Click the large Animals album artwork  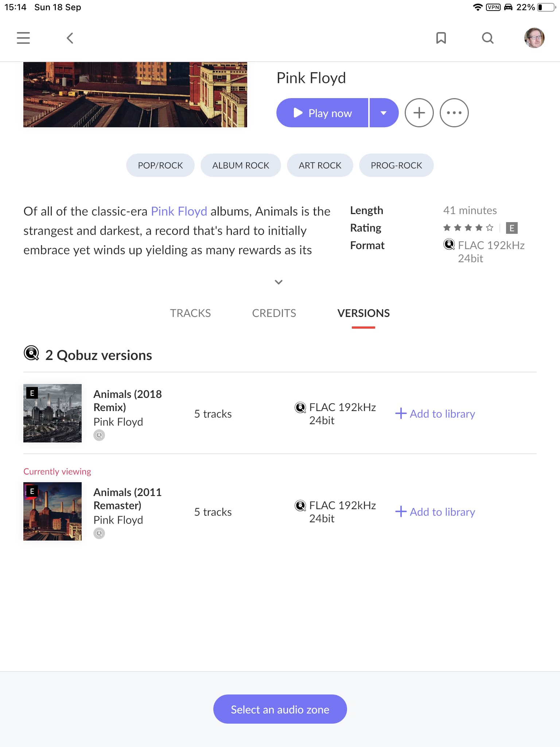point(135,94)
